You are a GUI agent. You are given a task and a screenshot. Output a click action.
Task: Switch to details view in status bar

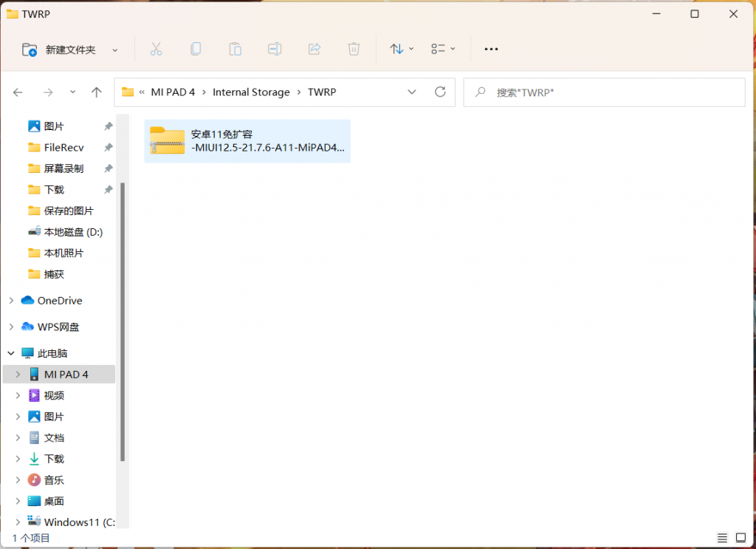(721, 537)
